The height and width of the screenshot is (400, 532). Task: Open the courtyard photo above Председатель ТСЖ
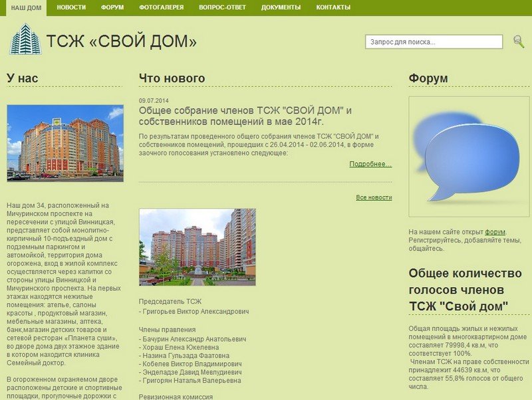click(x=197, y=247)
